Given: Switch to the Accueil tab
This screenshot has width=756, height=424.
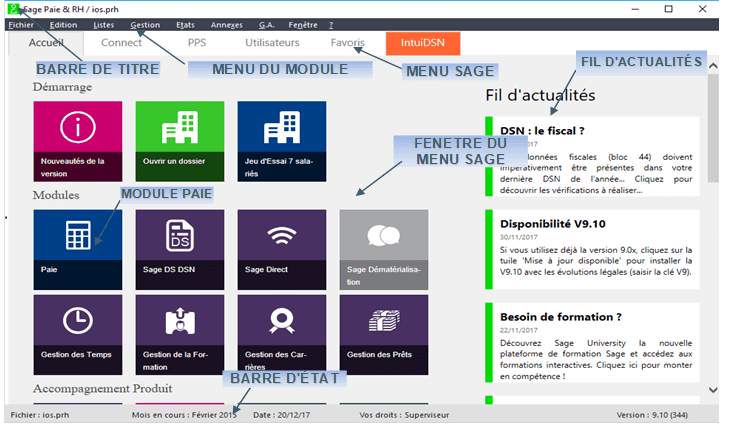Looking at the screenshot, I should [46, 43].
